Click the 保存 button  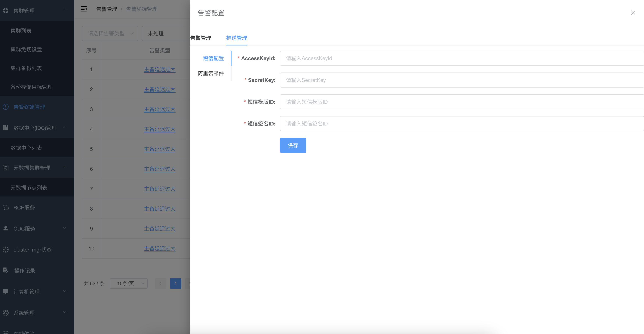(x=293, y=145)
